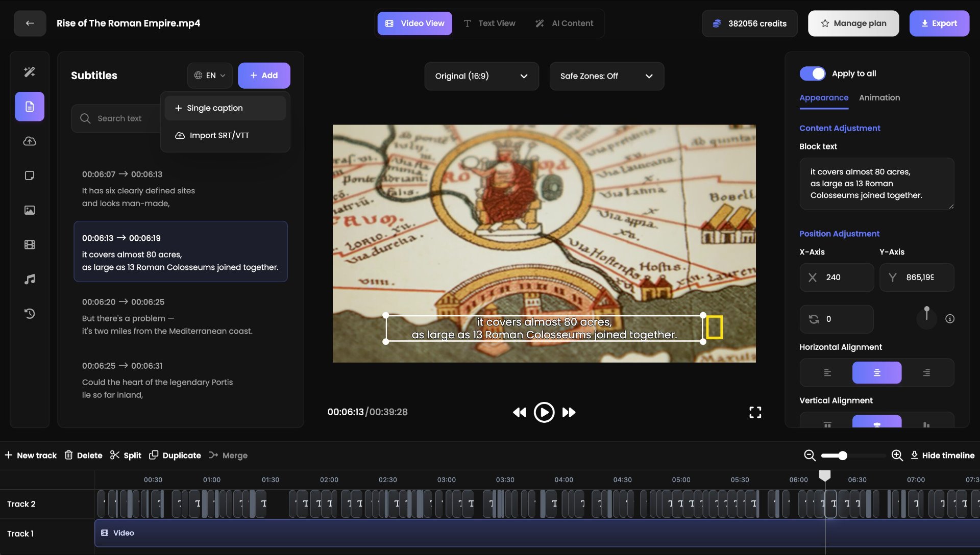Zoom in the timeline

click(x=897, y=456)
